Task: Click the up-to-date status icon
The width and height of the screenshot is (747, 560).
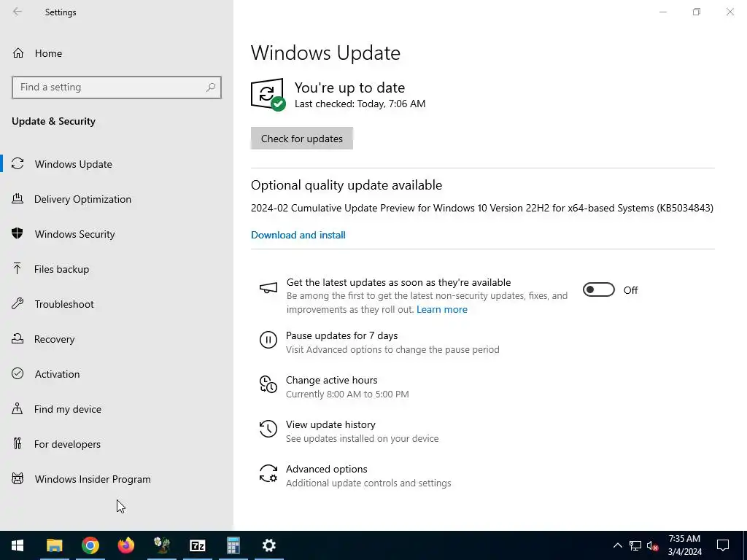Action: tap(268, 94)
